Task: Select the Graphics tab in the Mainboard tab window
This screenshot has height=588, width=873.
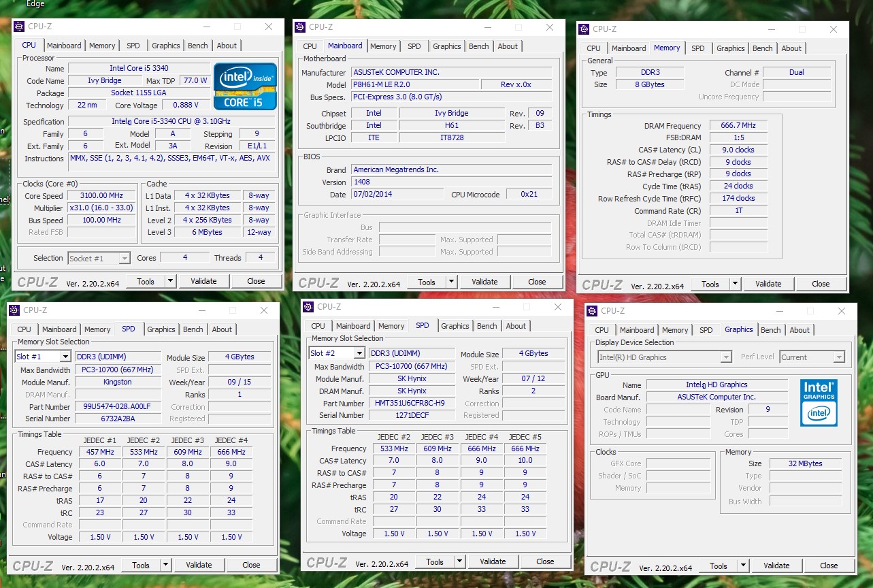Action: click(447, 46)
